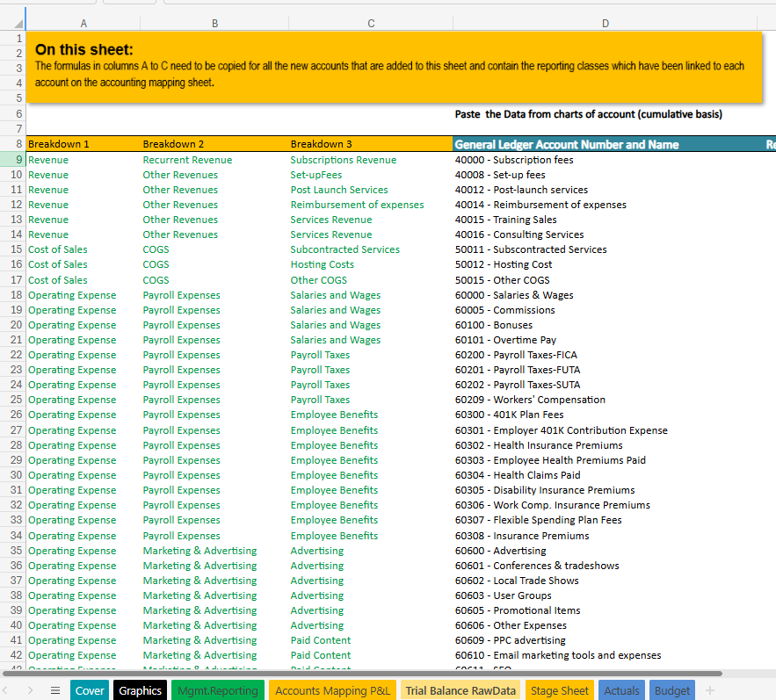Click '60200 - Payroll Taxes-FICA' cell

(606, 355)
